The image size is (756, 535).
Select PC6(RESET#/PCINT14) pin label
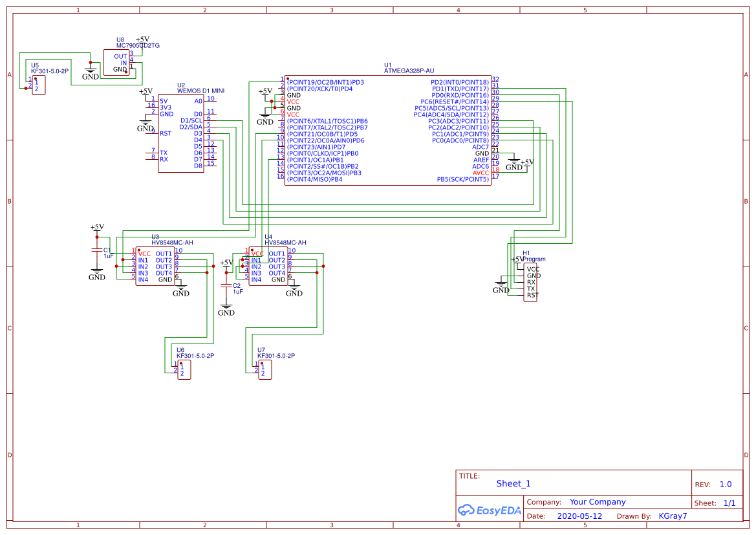pyautogui.click(x=455, y=102)
